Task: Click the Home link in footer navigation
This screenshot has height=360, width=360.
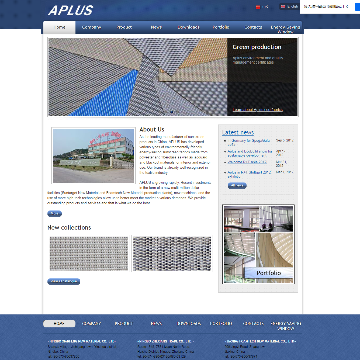Action: 59,323
